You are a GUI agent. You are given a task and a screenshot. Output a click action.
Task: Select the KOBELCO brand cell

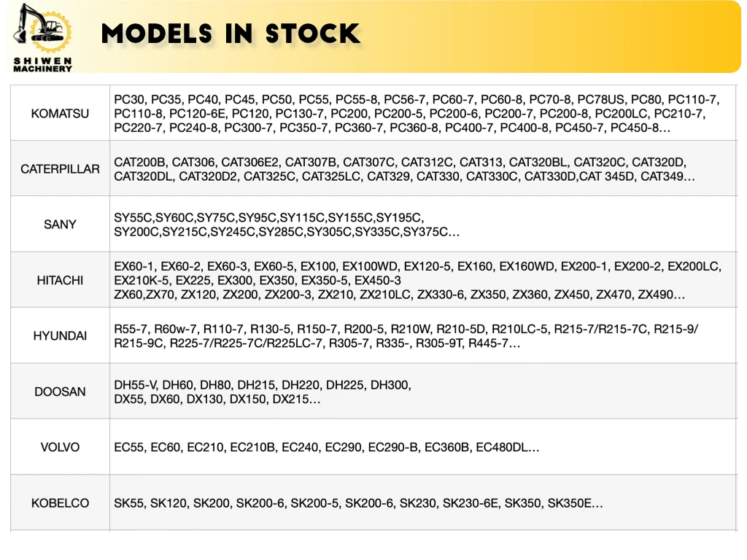coord(61,503)
